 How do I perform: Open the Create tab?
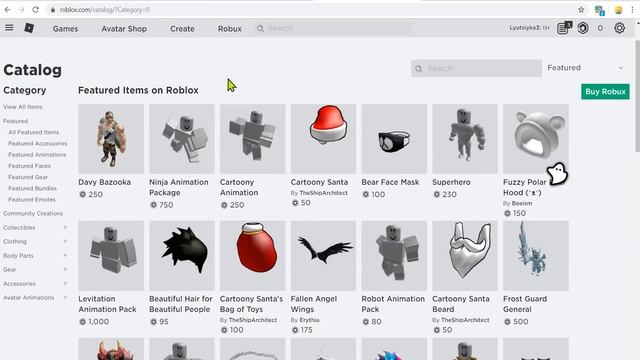(182, 29)
